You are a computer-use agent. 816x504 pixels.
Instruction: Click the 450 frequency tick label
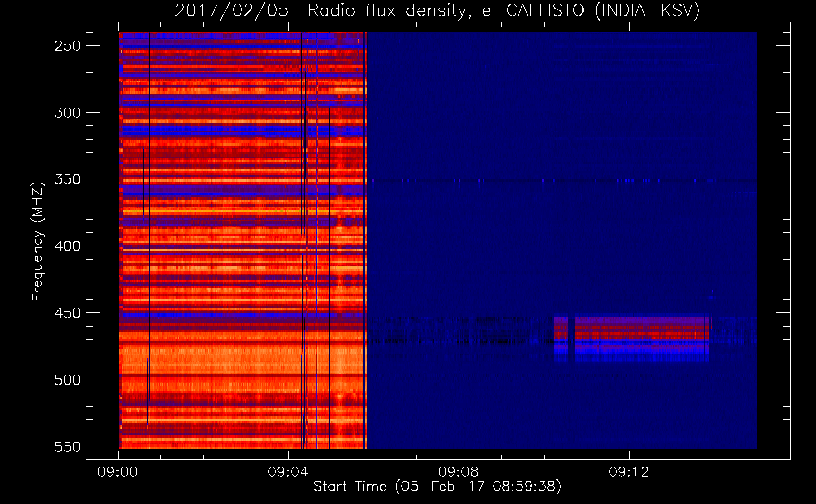[x=68, y=313]
